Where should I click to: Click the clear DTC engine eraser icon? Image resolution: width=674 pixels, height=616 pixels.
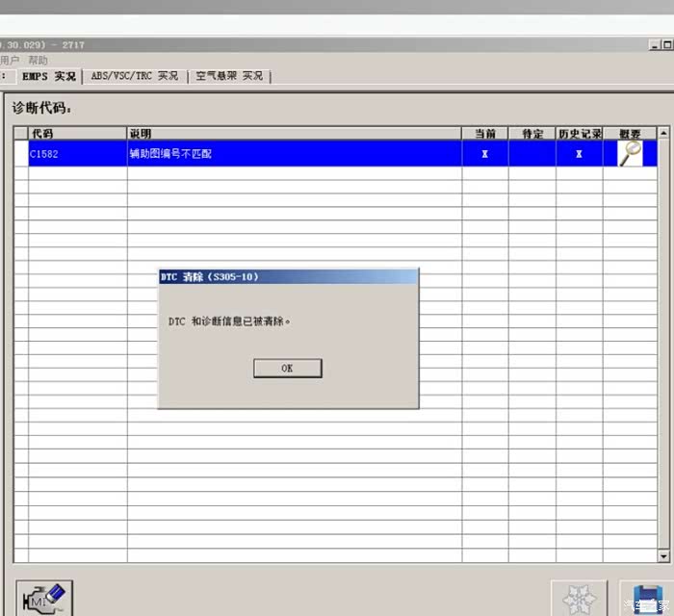45,598
